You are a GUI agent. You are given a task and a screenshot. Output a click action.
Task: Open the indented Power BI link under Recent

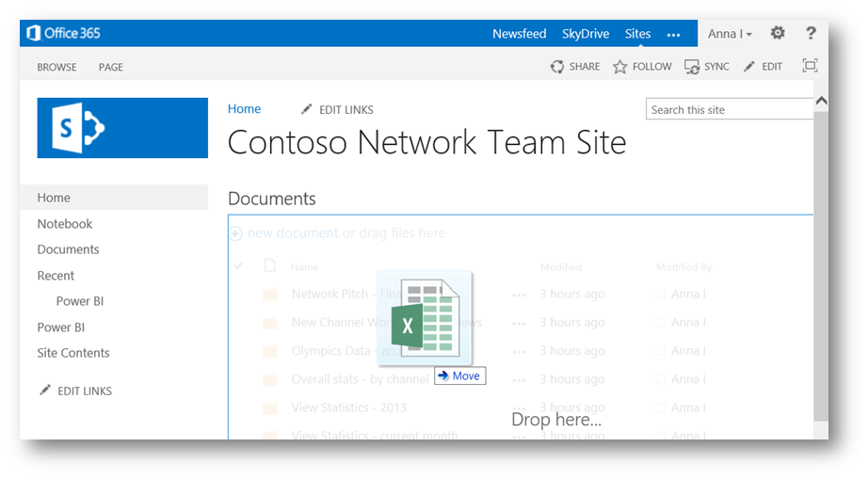pyautogui.click(x=80, y=301)
